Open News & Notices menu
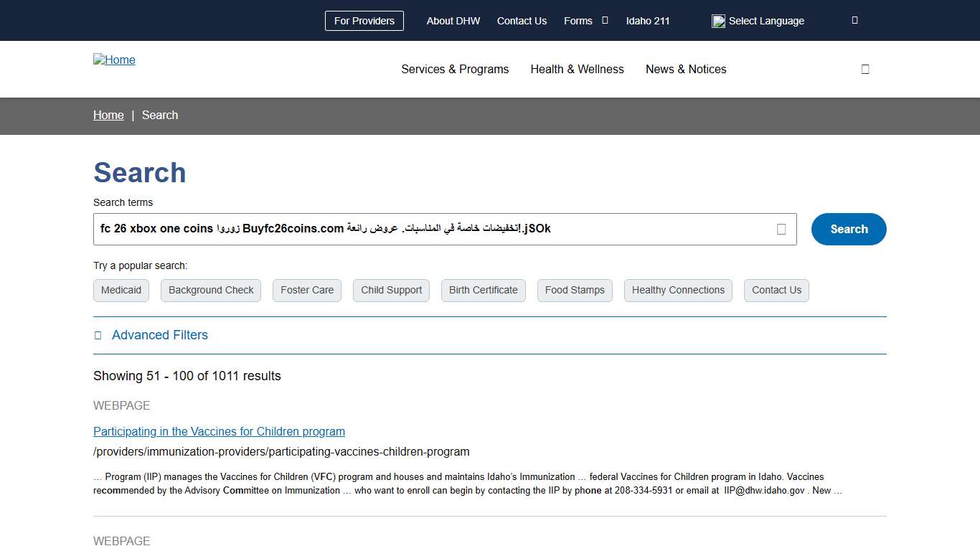This screenshot has width=980, height=551. pyautogui.click(x=686, y=70)
